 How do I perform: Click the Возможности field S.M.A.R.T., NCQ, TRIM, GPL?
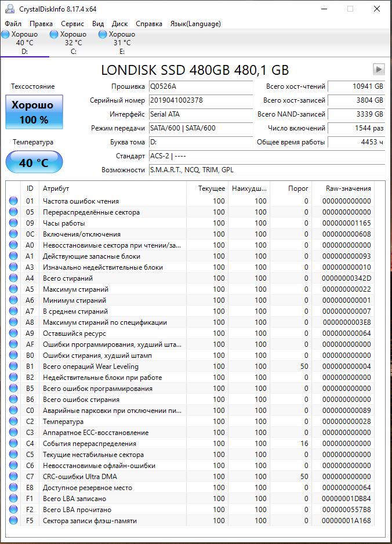pyautogui.click(x=267, y=170)
